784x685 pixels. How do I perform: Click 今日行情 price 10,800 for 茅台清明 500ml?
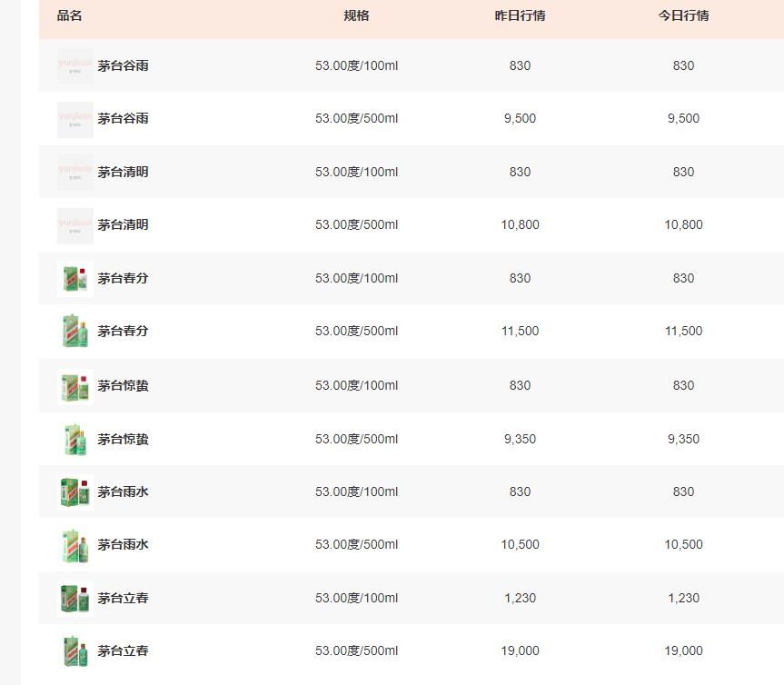pyautogui.click(x=683, y=225)
